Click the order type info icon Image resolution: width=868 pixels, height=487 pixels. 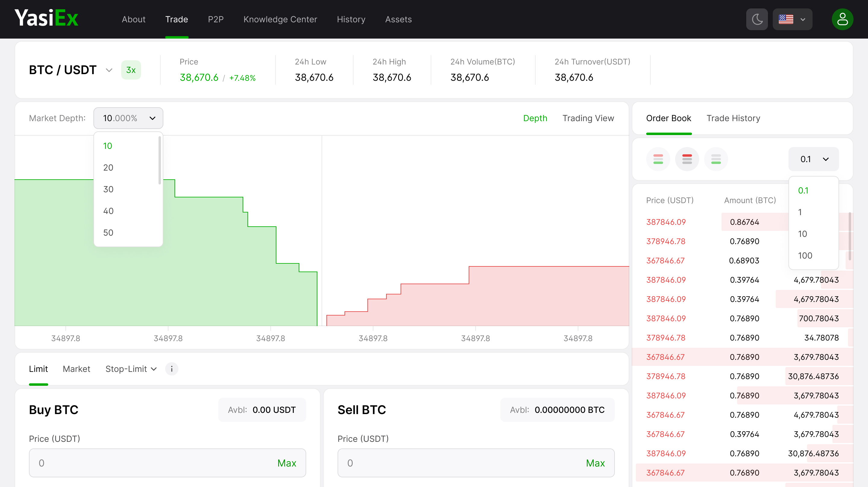point(171,369)
